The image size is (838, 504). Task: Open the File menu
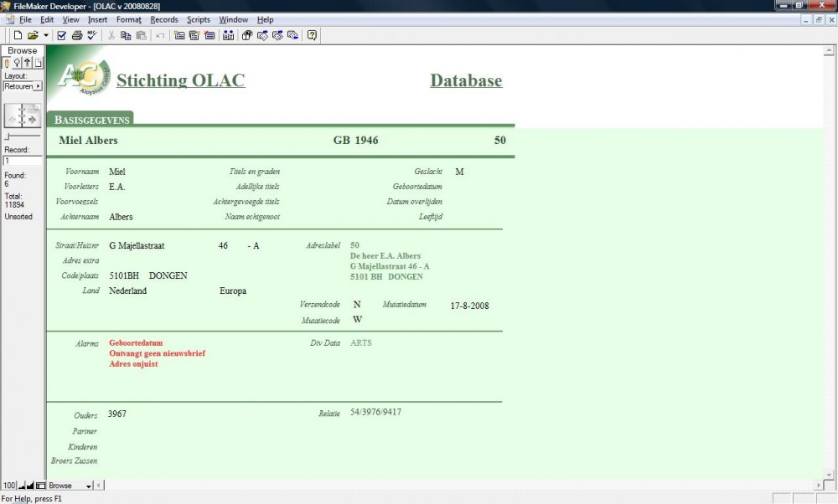[25, 20]
